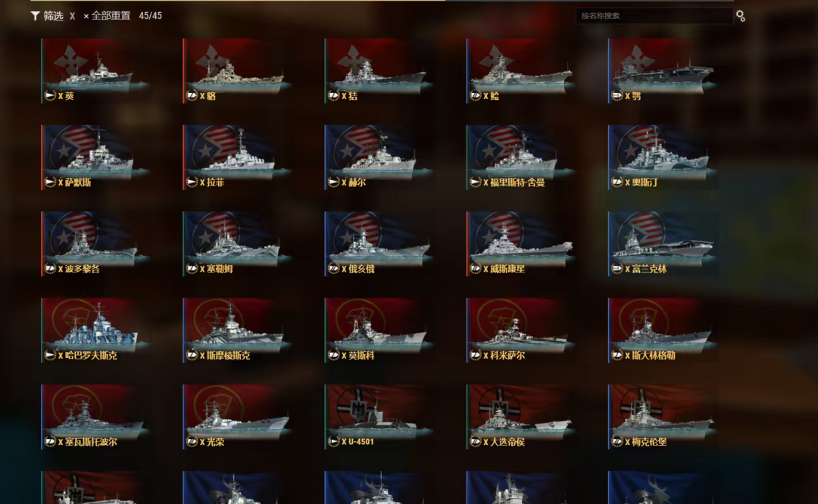The height and width of the screenshot is (504, 818).
Task: Select the 威斯康星 battleship card
Action: click(x=520, y=244)
